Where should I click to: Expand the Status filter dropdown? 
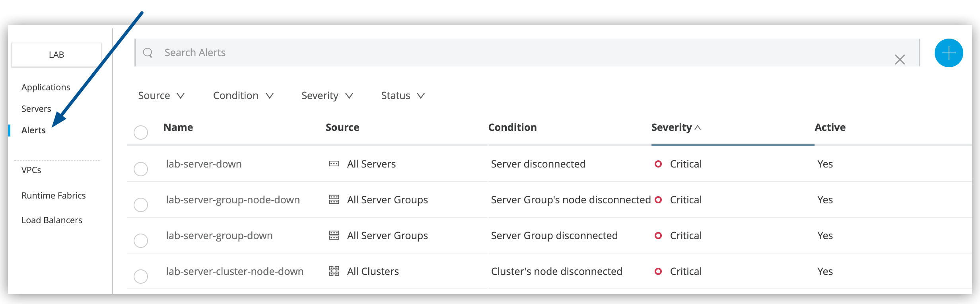pyautogui.click(x=402, y=96)
